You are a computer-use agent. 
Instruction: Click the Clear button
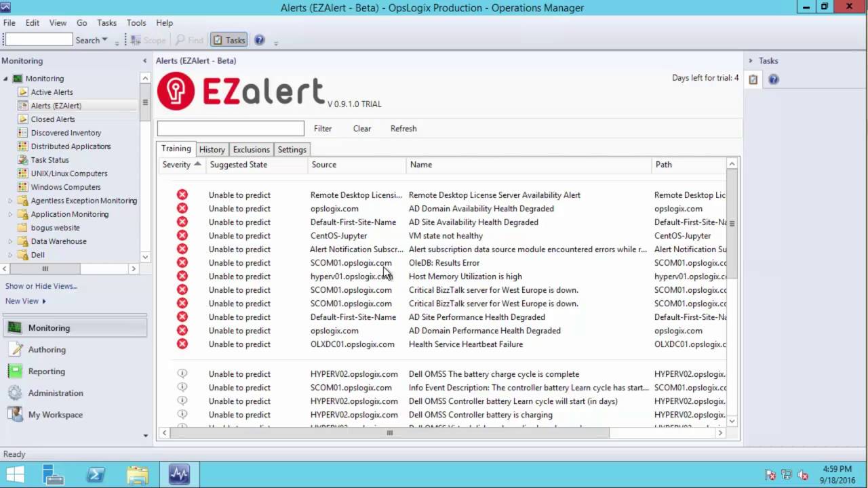pyautogui.click(x=362, y=128)
